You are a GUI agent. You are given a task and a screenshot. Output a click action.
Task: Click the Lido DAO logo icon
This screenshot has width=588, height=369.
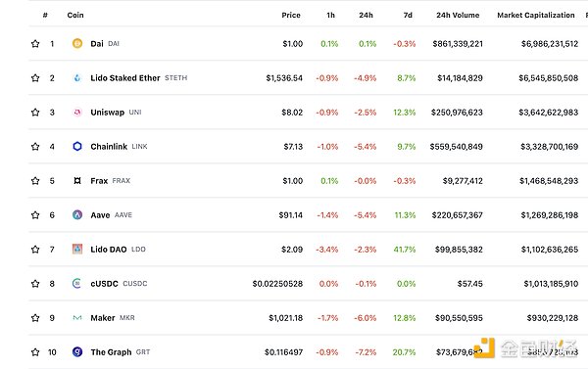(77, 250)
